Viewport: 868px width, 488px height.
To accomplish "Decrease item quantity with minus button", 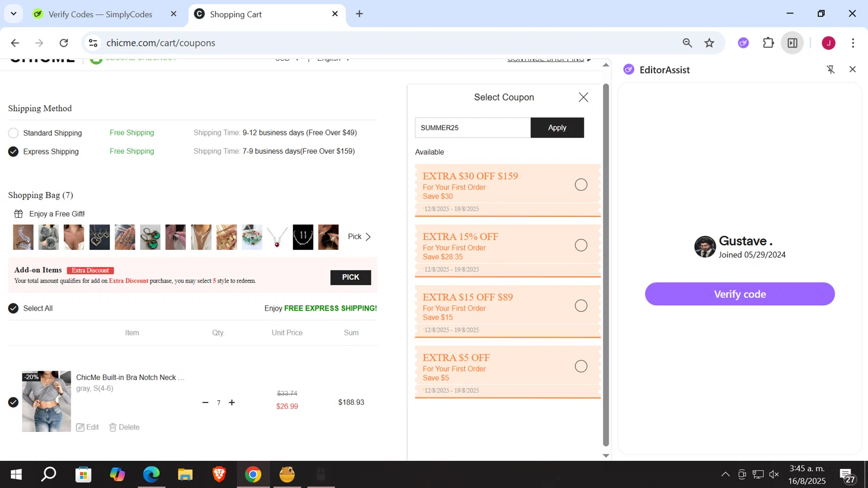I will click(205, 402).
